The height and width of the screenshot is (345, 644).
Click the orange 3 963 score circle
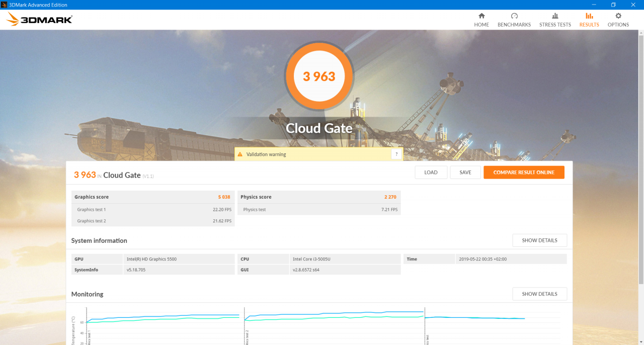pos(319,76)
